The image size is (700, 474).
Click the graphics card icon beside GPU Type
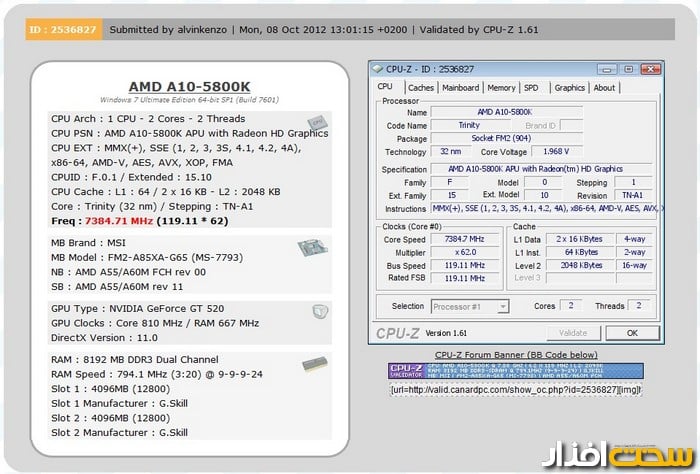click(320, 311)
